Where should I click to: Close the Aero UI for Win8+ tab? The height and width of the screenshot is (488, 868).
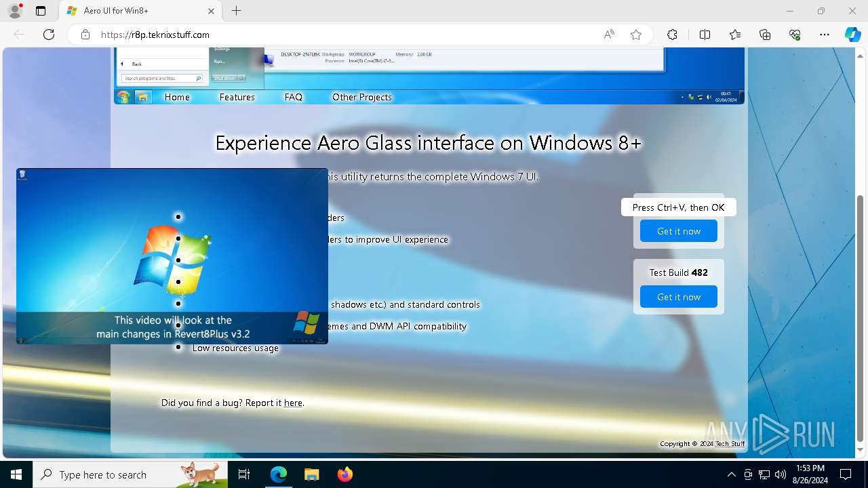[x=211, y=11]
